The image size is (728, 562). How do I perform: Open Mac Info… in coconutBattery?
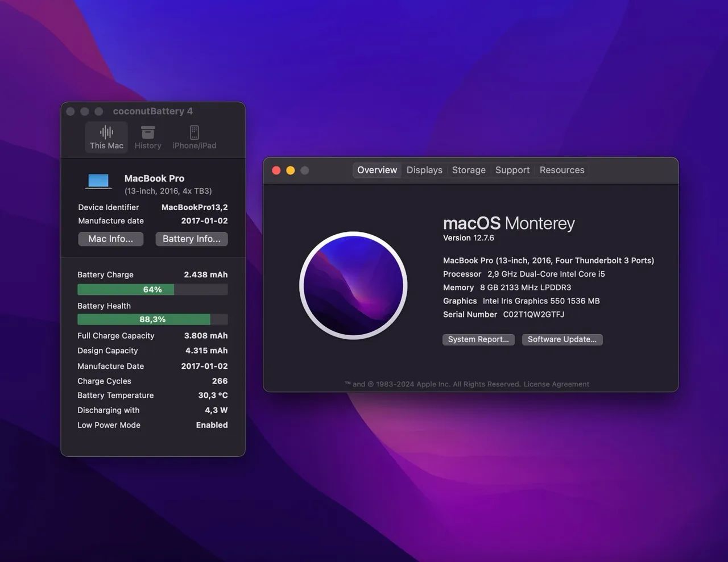tap(111, 239)
